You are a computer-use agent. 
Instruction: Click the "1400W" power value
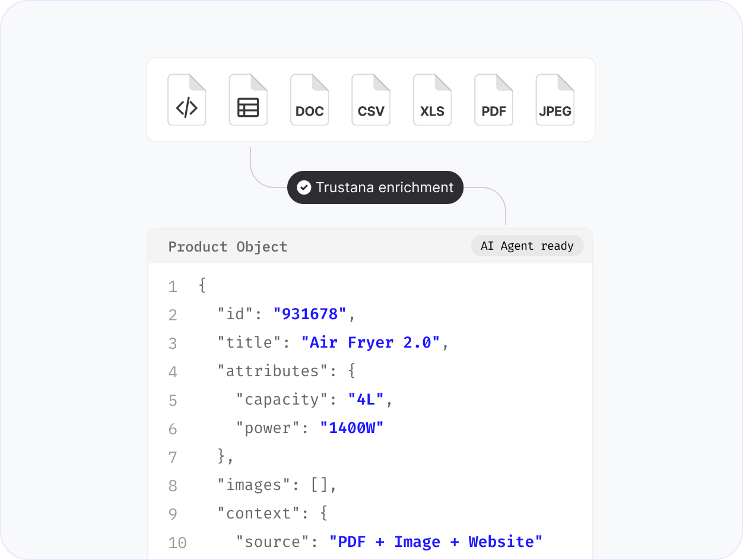point(352,428)
